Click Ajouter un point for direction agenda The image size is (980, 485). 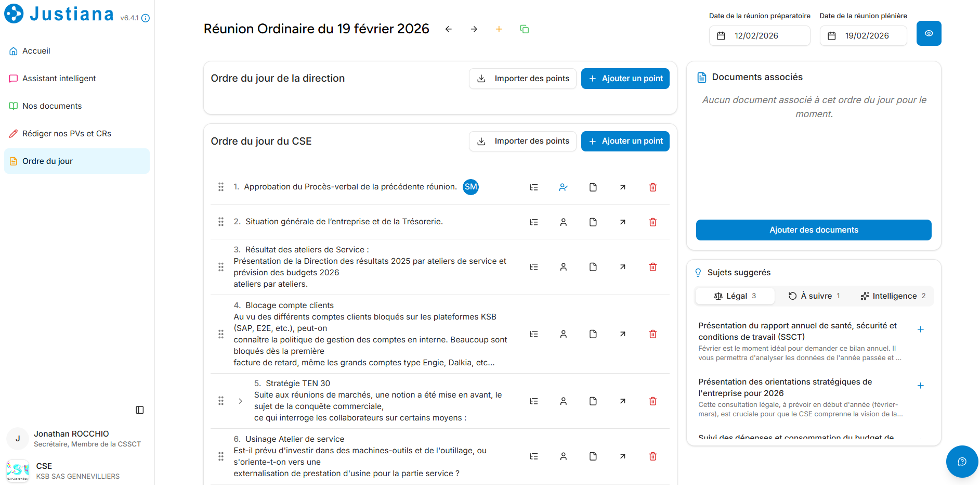click(625, 79)
